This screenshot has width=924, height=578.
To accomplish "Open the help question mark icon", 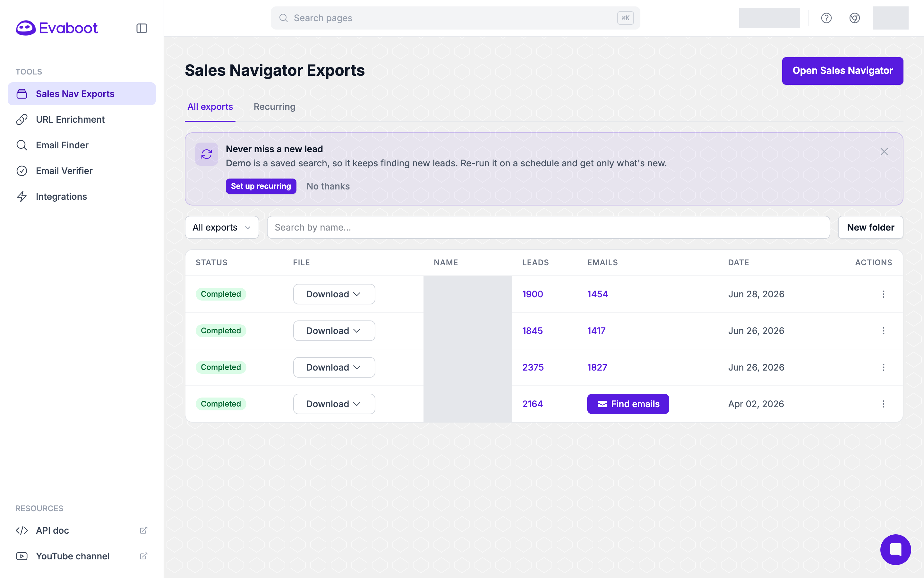I will pyautogui.click(x=826, y=18).
